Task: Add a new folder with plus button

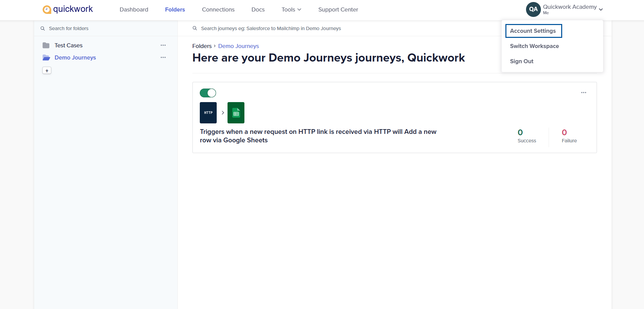Action: [47, 70]
